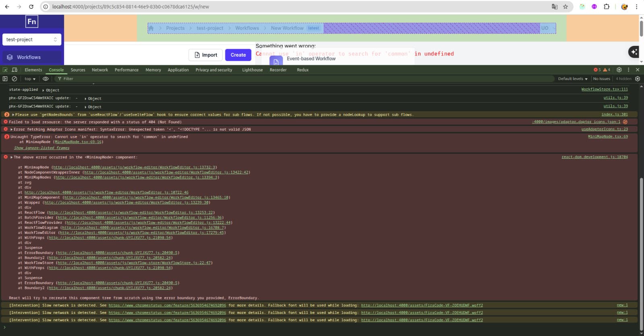Click the site information icon in address bar
The width and height of the screenshot is (644, 336).
coord(46,7)
